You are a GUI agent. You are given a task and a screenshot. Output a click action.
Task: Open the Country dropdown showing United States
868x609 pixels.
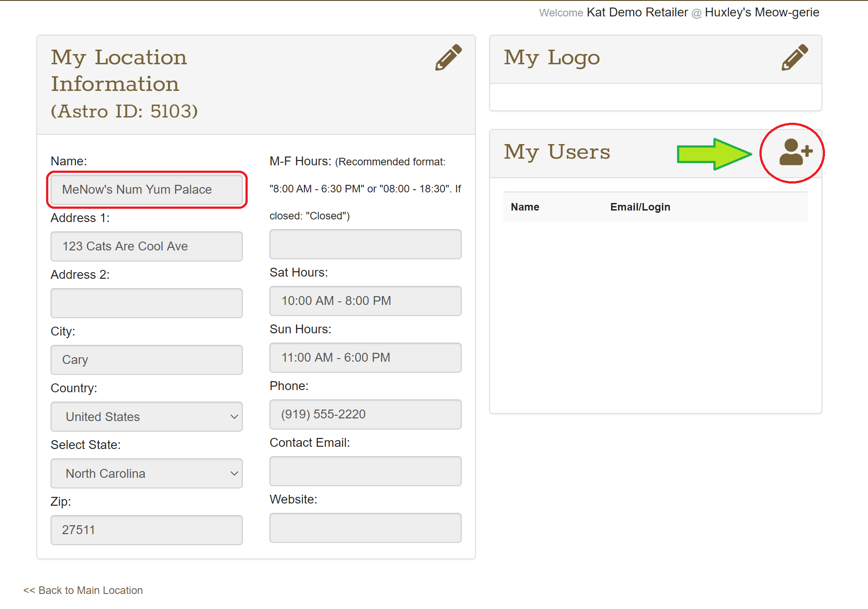[146, 417]
